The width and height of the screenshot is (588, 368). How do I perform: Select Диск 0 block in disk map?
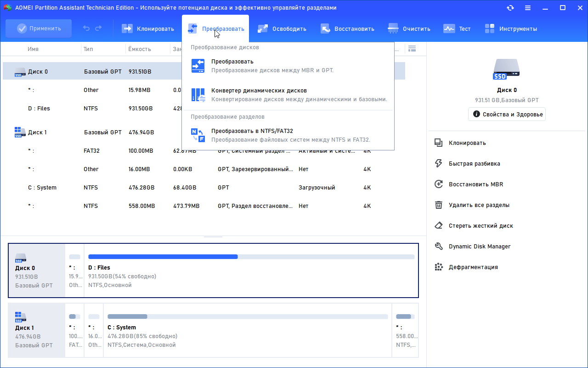(37, 270)
